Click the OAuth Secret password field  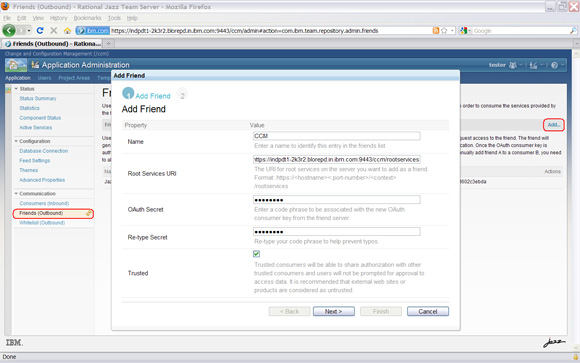(x=337, y=200)
